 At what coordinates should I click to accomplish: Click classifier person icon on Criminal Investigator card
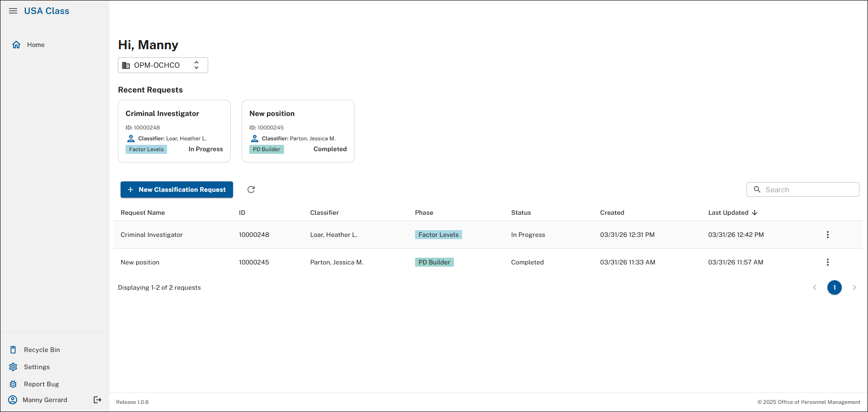[x=131, y=139]
